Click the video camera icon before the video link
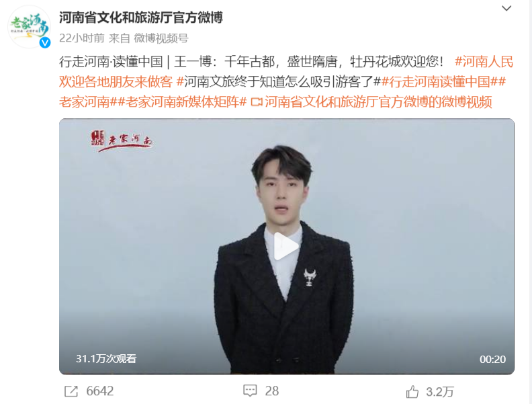The image size is (532, 404). [257, 102]
